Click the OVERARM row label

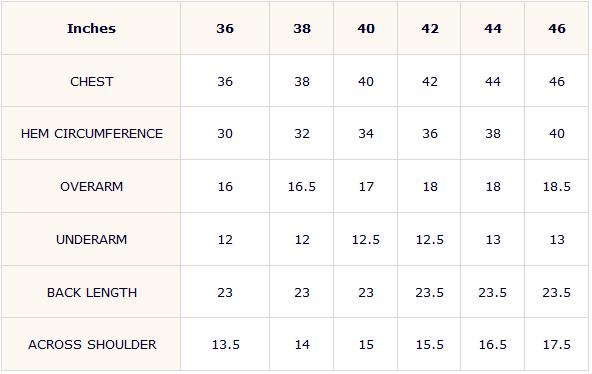click(x=91, y=186)
